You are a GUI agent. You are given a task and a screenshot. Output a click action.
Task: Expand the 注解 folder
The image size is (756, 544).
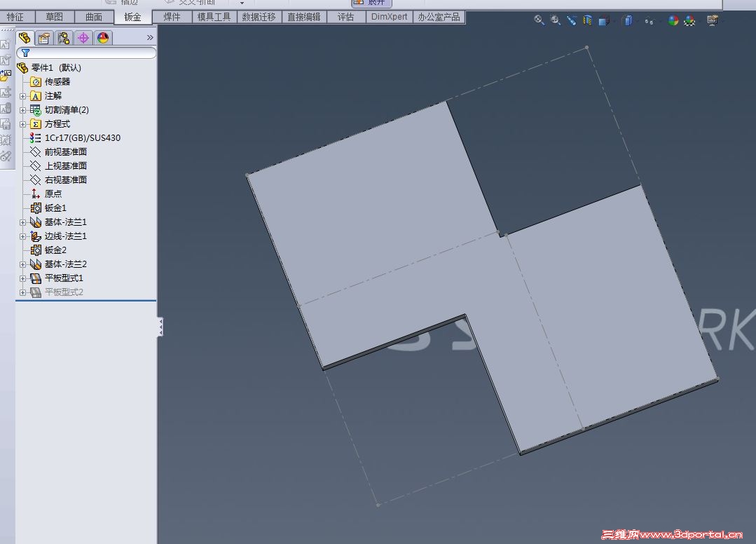(x=22, y=96)
